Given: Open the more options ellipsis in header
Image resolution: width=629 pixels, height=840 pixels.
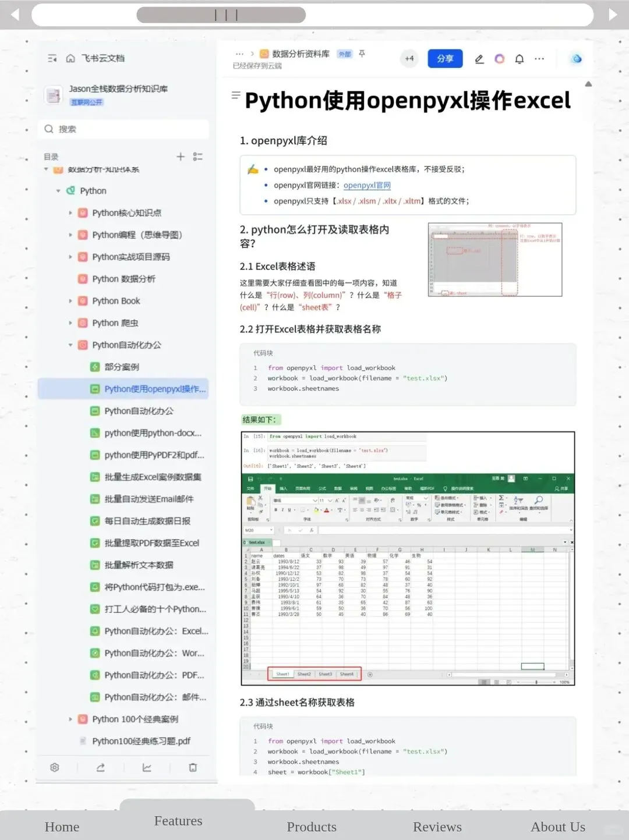Looking at the screenshot, I should click(x=539, y=59).
